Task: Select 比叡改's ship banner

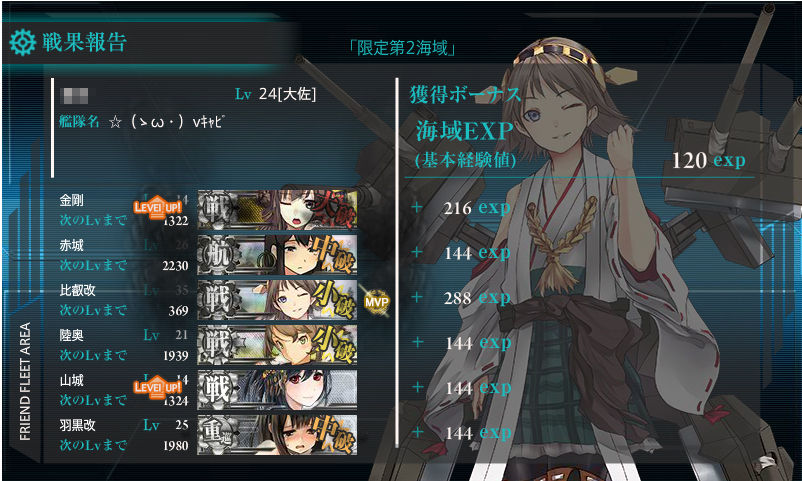Action: click(x=277, y=299)
